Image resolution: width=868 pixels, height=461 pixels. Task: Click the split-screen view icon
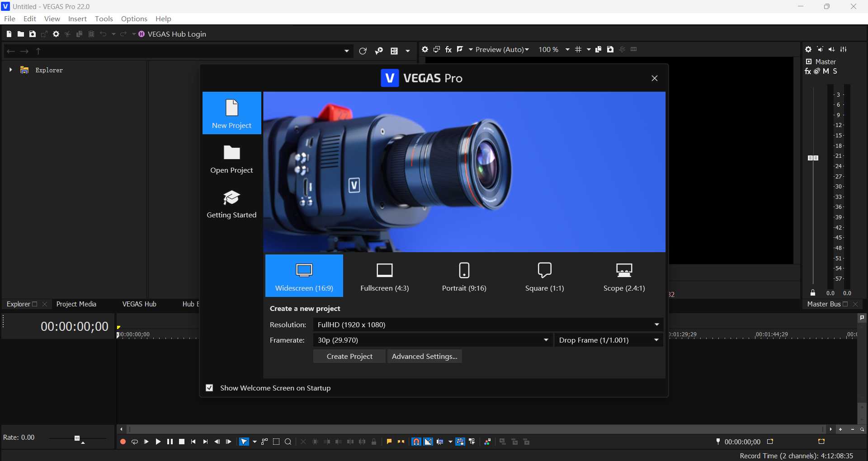pos(460,49)
